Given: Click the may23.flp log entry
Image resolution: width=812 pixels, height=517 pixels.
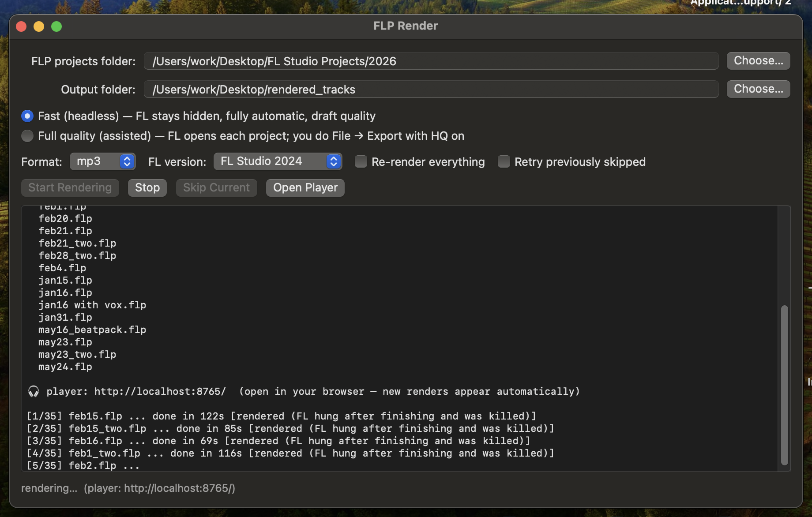Looking at the screenshot, I should [65, 342].
